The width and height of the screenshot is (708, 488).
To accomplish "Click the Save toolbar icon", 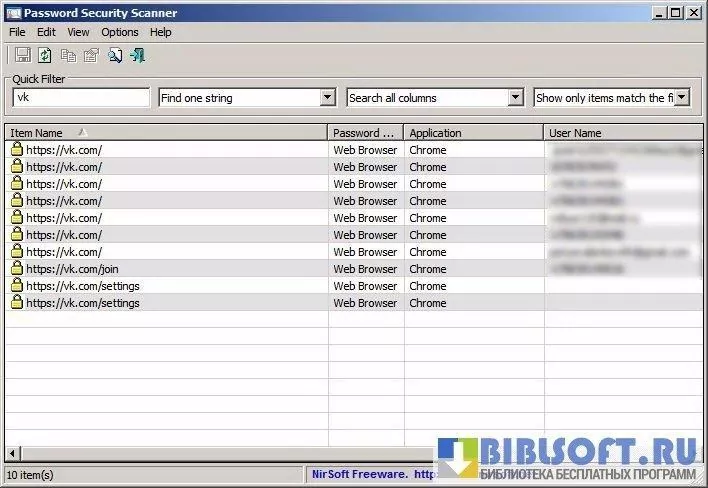I will pos(22,55).
